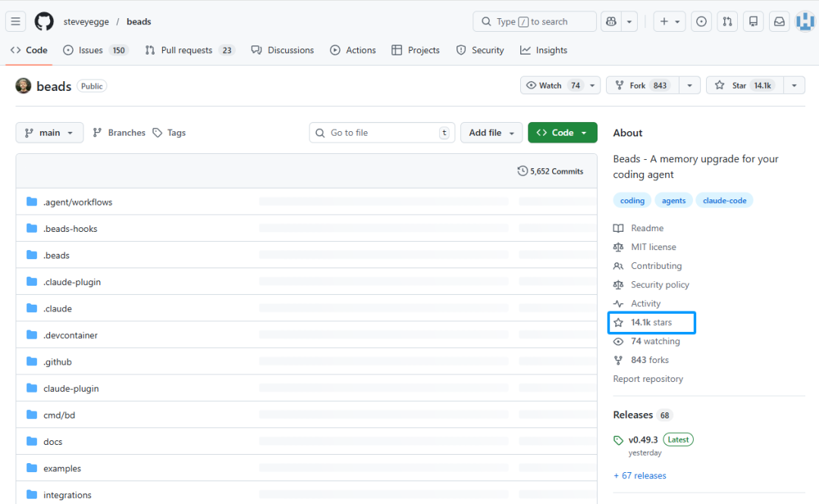Click the GitHub logo icon
This screenshot has height=504, width=819.
pyautogui.click(x=44, y=21)
